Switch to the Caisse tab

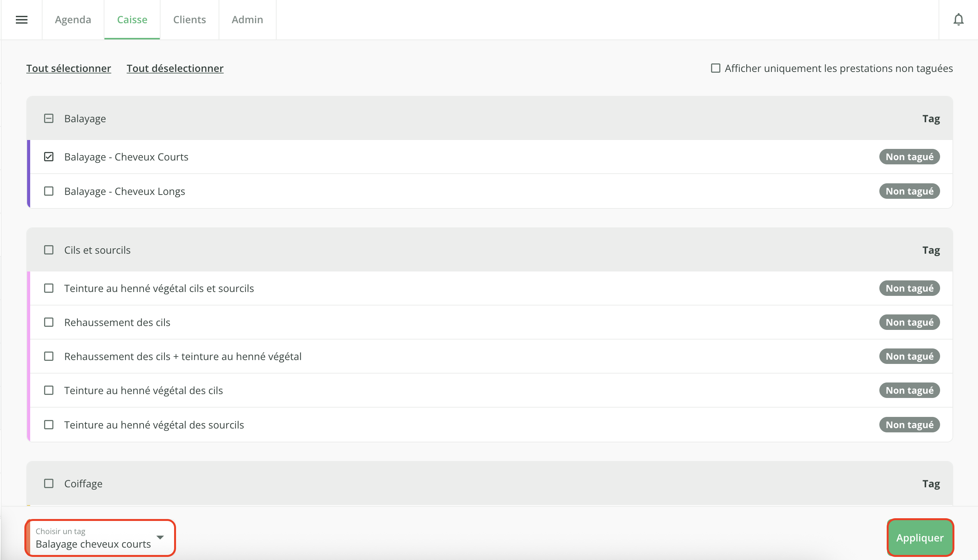tap(132, 20)
